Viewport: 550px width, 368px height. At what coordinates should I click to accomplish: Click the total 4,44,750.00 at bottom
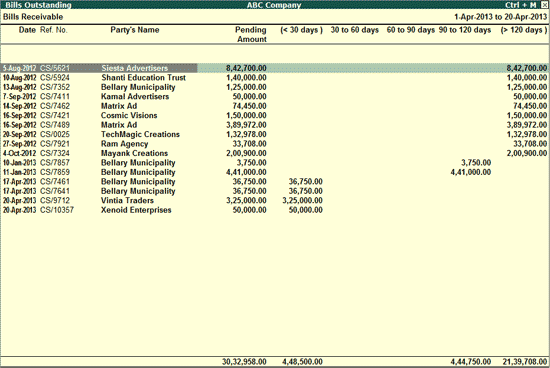coord(471,362)
